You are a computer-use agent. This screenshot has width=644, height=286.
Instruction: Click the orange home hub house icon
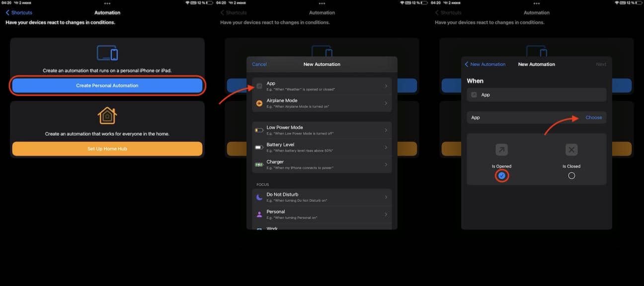click(x=107, y=116)
